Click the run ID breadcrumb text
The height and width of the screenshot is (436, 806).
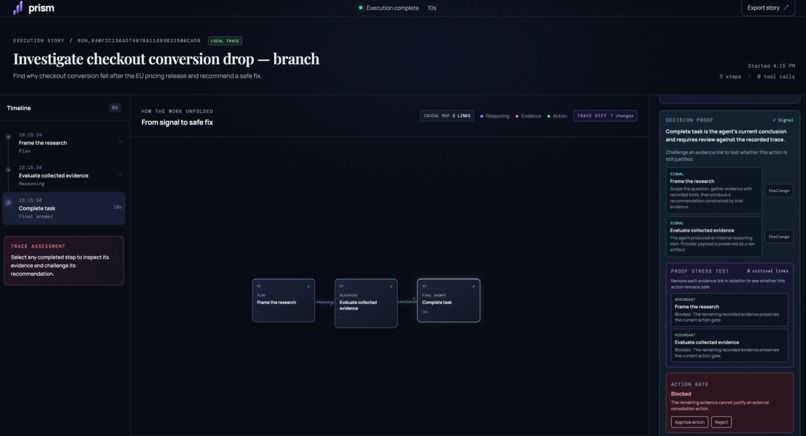click(139, 41)
